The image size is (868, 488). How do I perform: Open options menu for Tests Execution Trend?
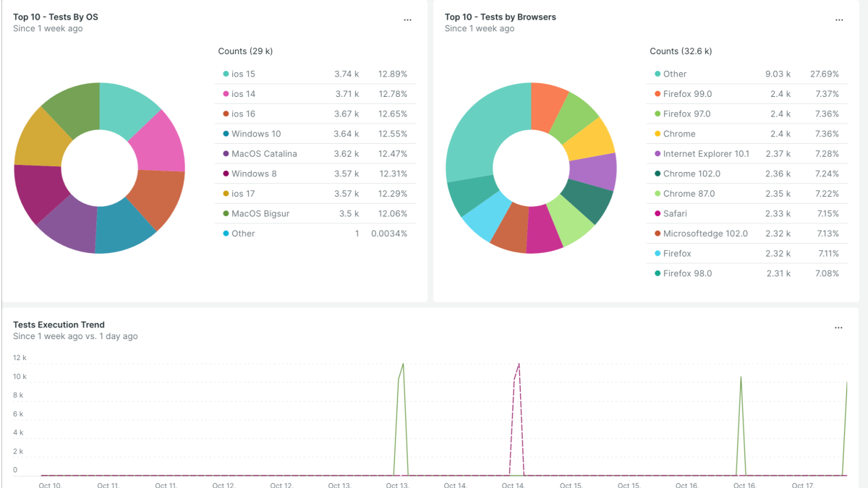[x=838, y=328]
